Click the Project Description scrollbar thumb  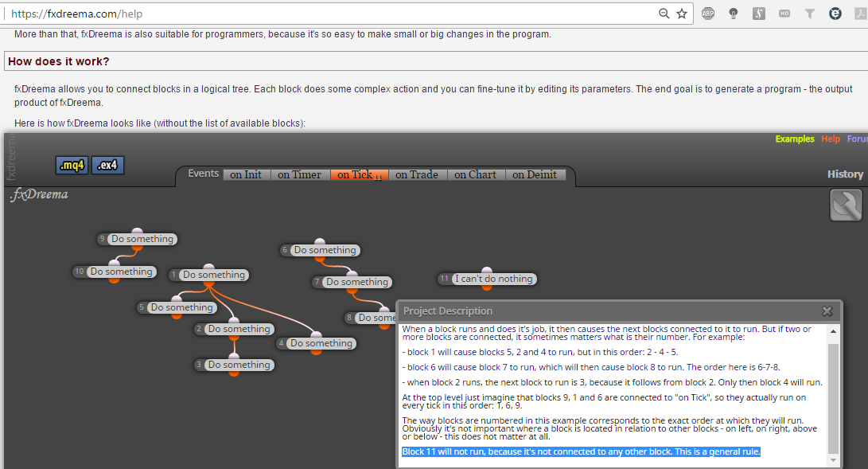[833, 398]
